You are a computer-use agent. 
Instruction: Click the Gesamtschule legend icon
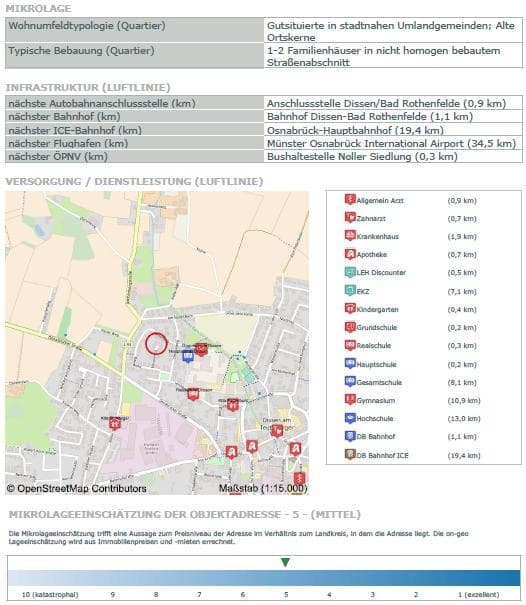click(350, 382)
